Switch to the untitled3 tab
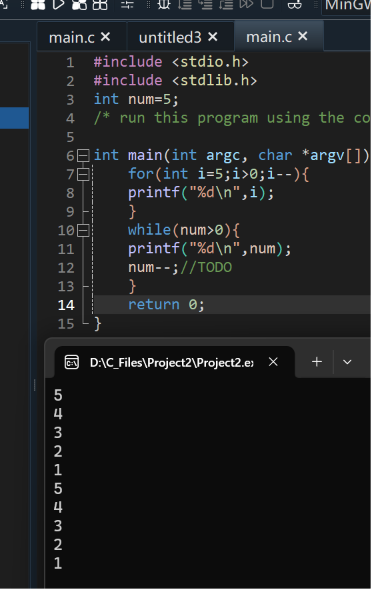371x589 pixels. (170, 38)
